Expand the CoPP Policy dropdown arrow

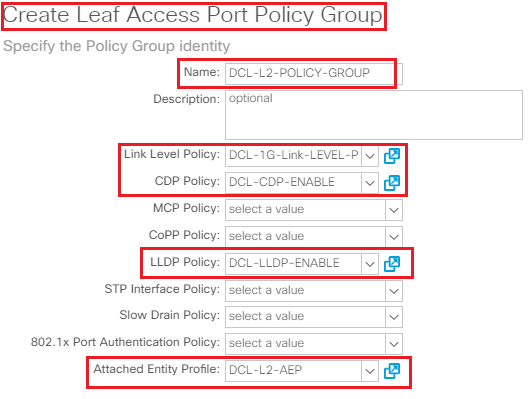point(394,237)
